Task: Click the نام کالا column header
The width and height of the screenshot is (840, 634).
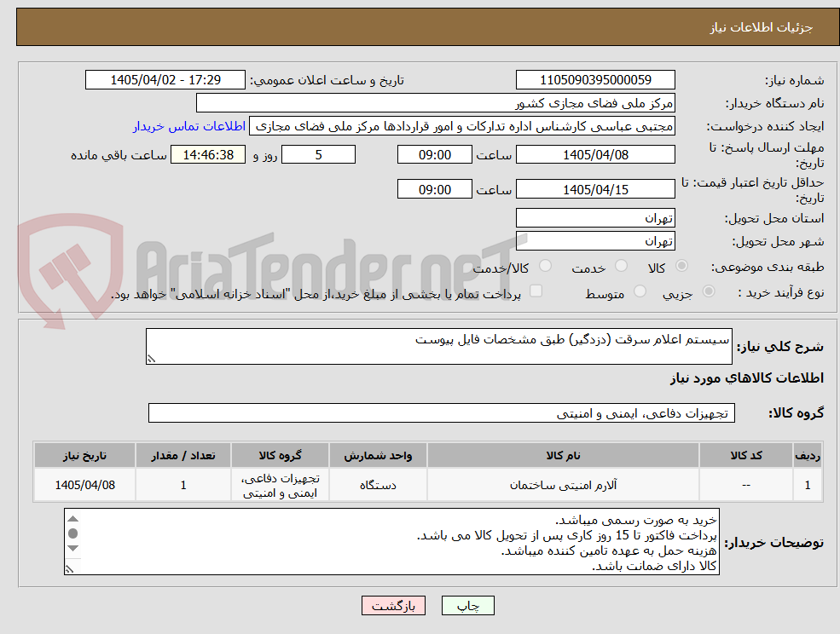Action: [x=563, y=456]
